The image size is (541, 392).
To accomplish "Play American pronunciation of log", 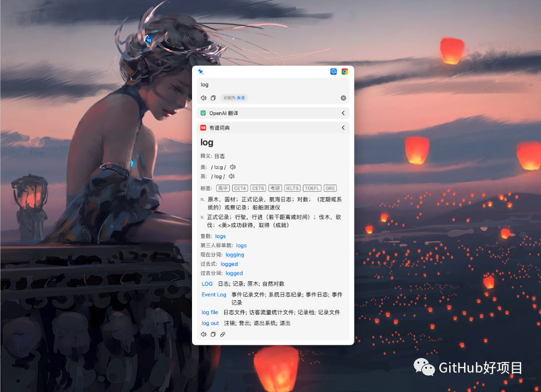I will click(x=233, y=167).
